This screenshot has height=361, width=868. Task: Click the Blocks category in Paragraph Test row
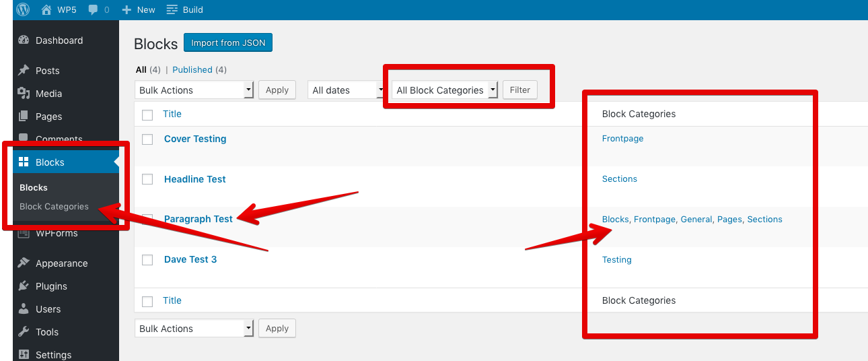[x=615, y=220]
